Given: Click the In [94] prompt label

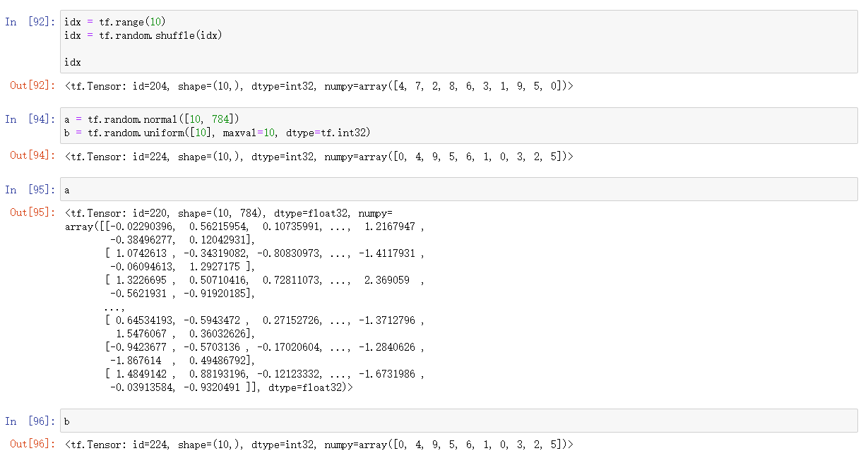Looking at the screenshot, I should (30, 119).
